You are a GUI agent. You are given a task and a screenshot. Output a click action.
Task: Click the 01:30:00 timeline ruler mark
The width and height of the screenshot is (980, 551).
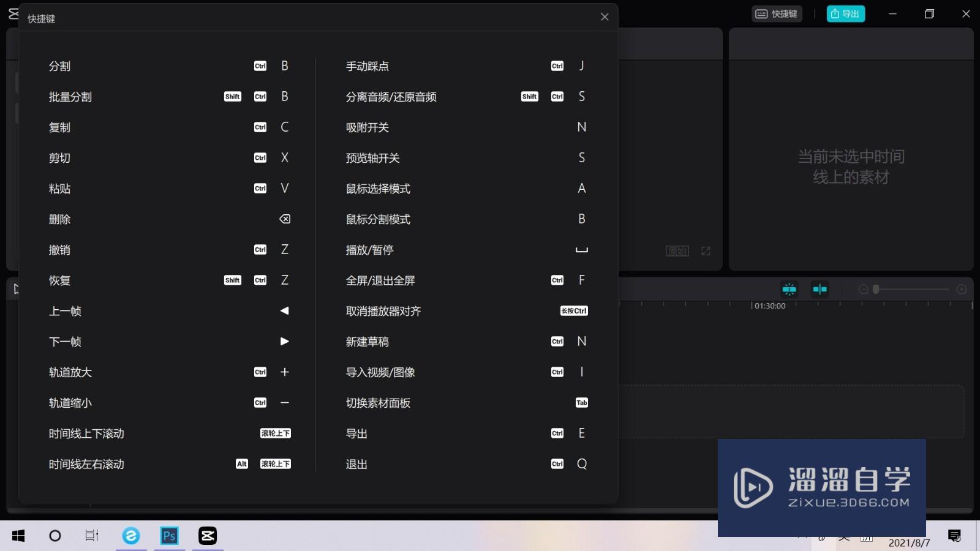click(769, 305)
